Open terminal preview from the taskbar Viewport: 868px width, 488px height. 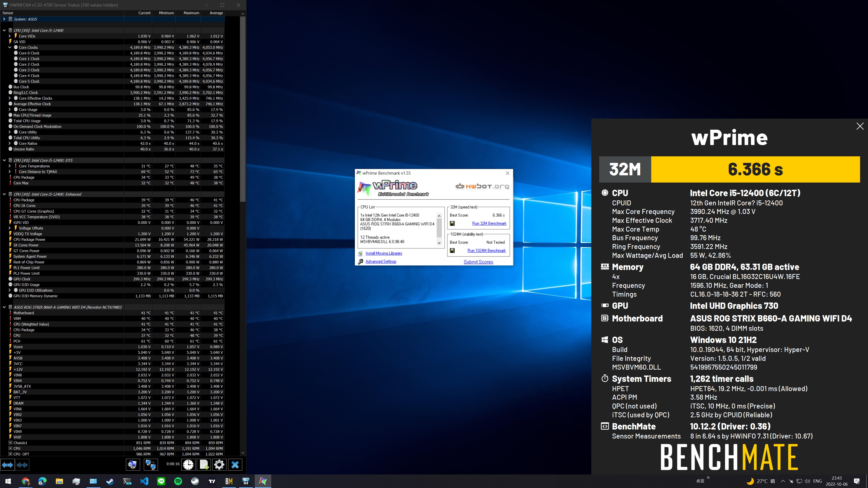pos(127,481)
